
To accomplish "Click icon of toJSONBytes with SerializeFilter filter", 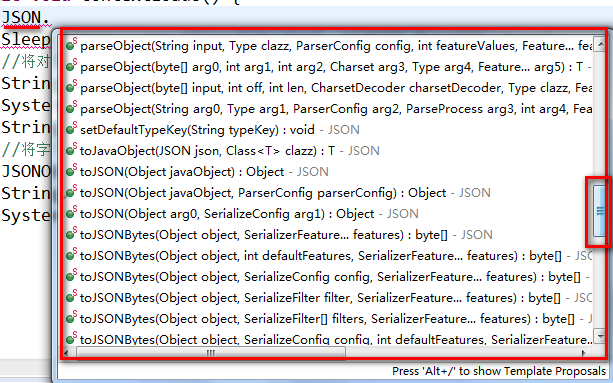I will pos(71,297).
